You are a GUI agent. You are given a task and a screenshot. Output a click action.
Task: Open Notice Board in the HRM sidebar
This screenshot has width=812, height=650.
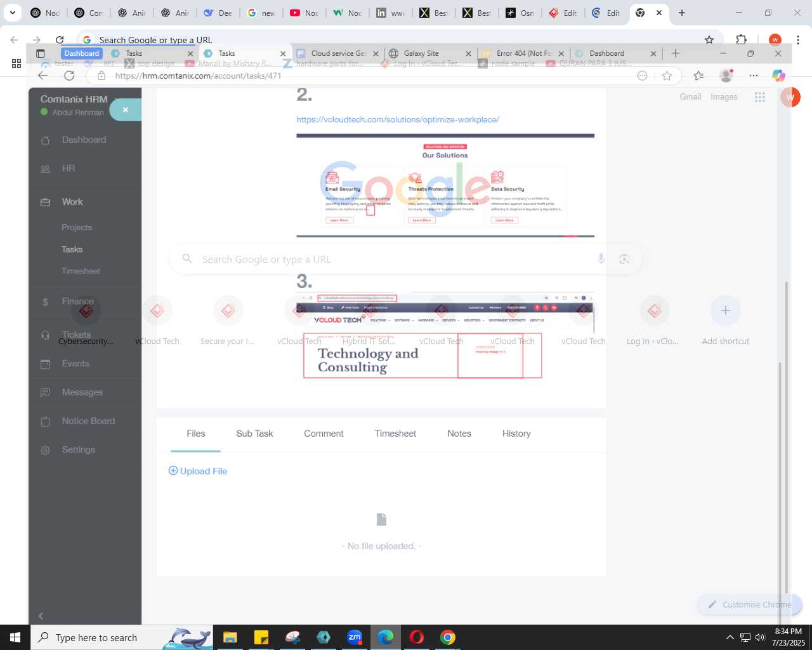coord(88,421)
